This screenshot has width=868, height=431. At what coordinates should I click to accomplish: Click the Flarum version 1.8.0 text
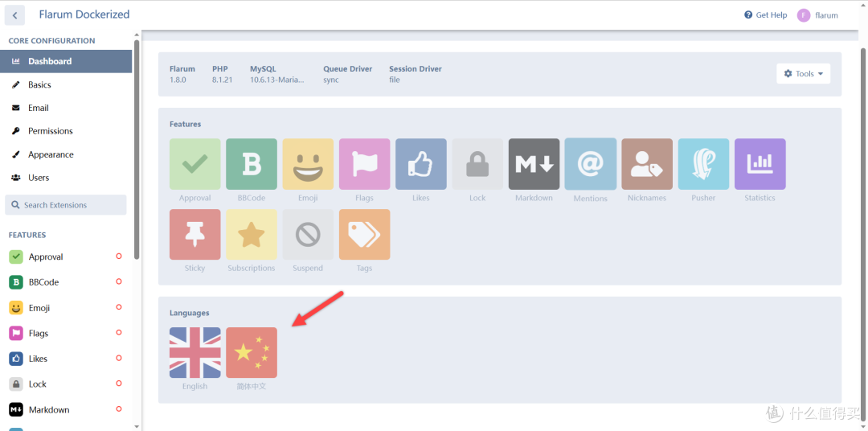[x=178, y=80]
